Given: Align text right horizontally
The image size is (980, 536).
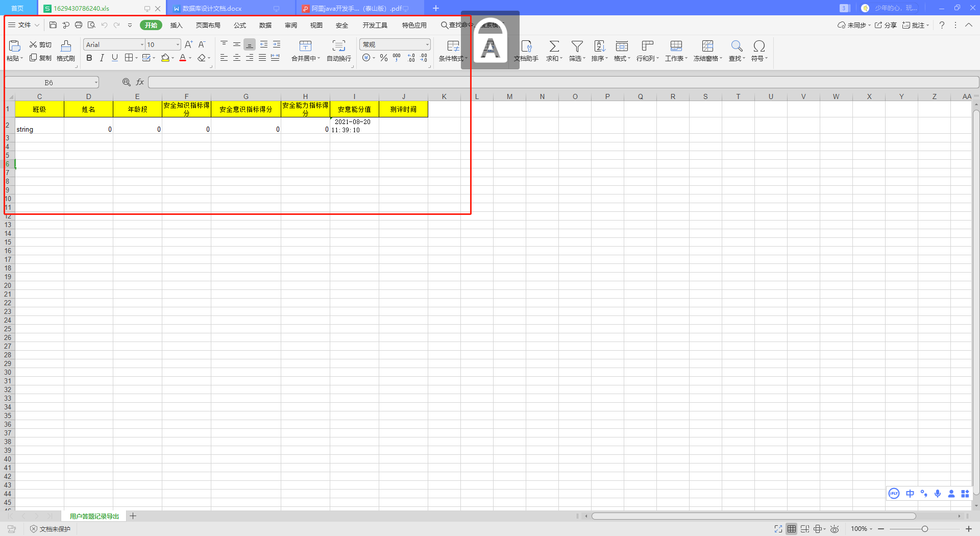Looking at the screenshot, I should pyautogui.click(x=250, y=58).
